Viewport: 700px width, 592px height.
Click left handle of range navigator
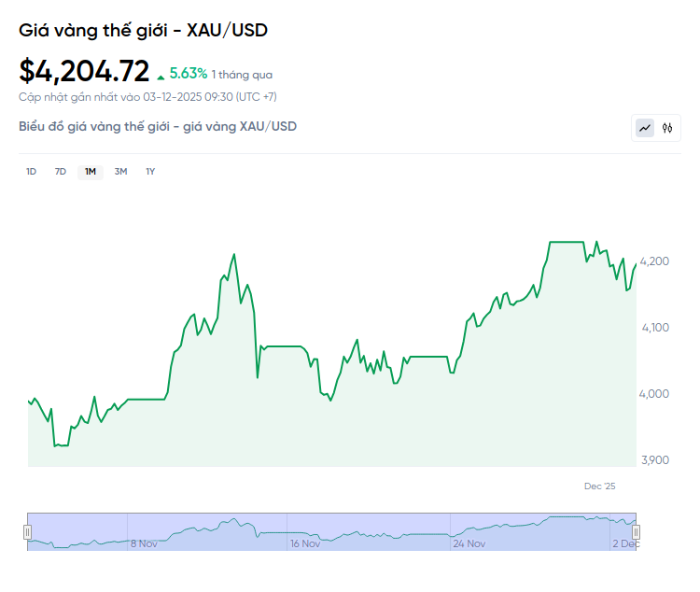[x=27, y=532]
